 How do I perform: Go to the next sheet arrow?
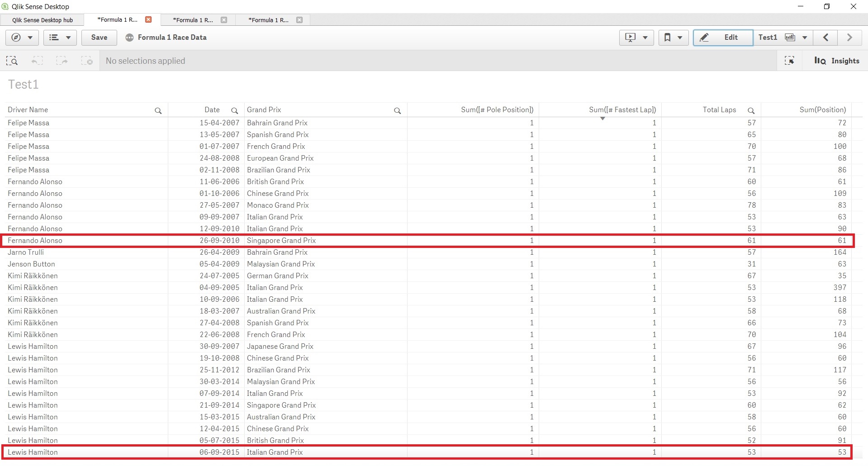tap(849, 38)
